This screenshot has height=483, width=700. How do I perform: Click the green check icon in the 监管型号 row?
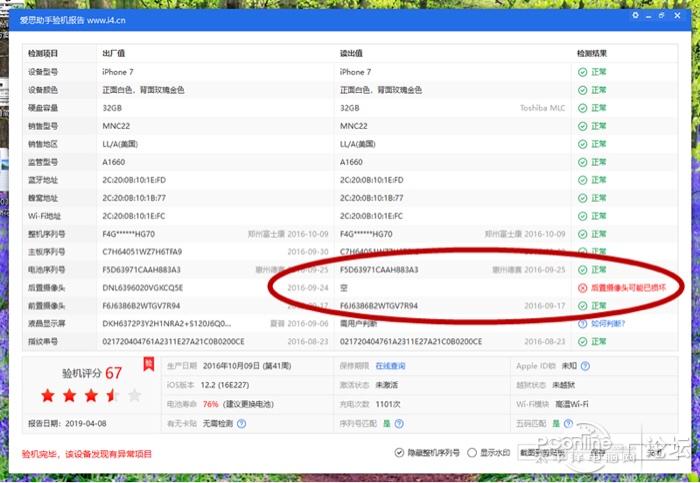[582, 162]
